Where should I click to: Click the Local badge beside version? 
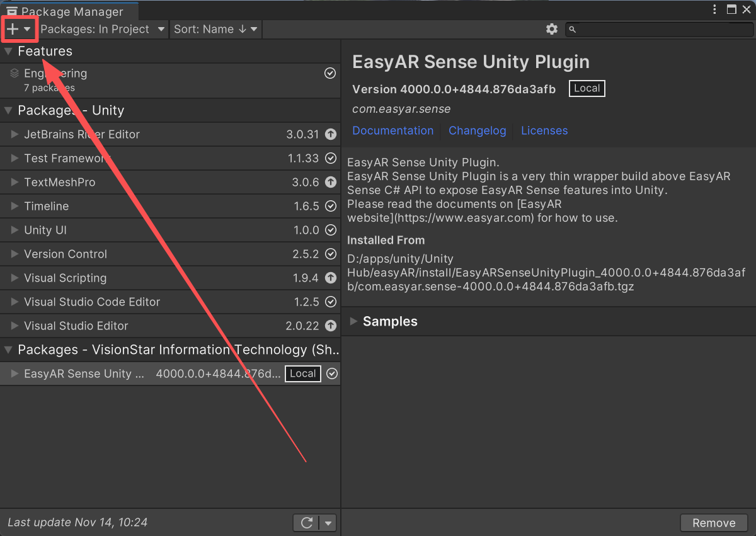(587, 88)
